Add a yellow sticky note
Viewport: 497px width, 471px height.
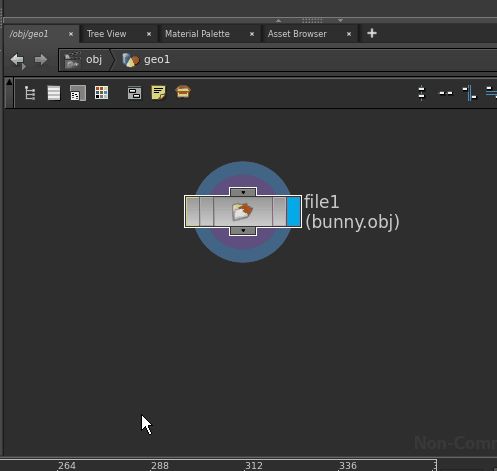click(x=158, y=93)
